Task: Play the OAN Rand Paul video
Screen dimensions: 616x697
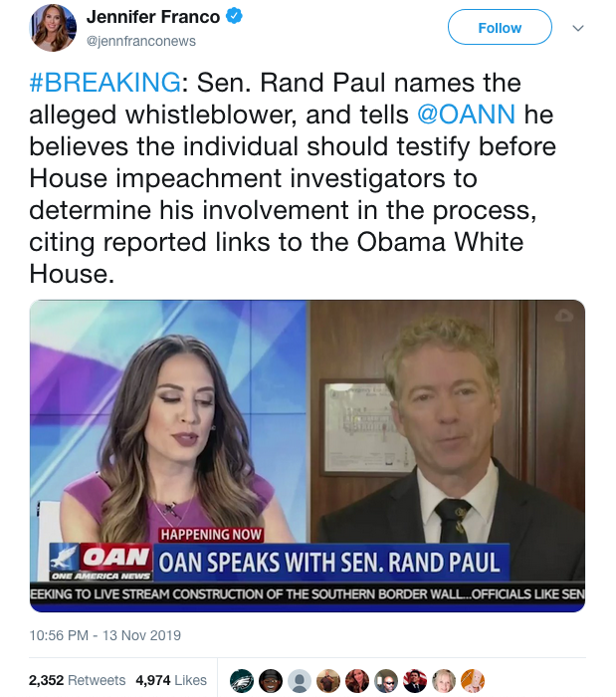Action: 308,456
